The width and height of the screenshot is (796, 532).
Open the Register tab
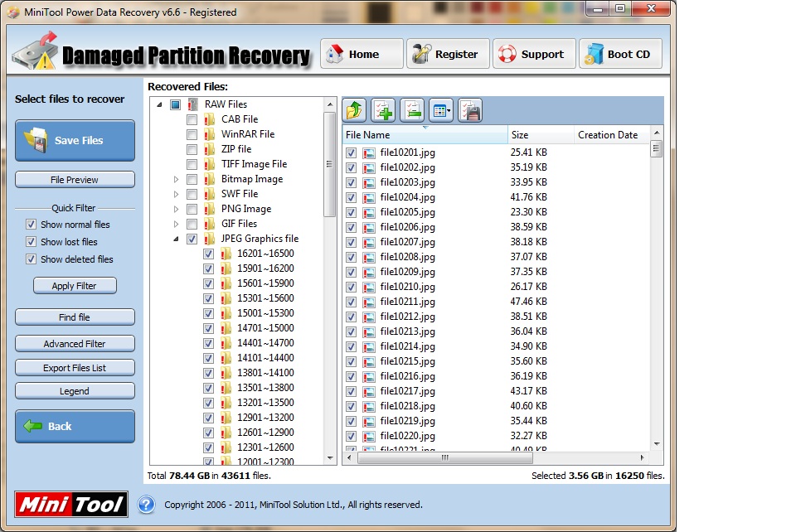tap(448, 54)
